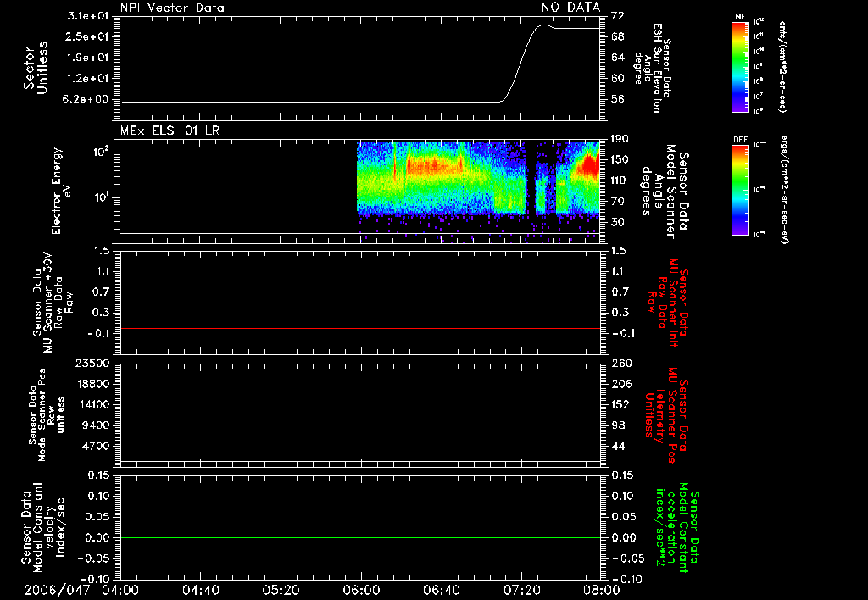Image resolution: width=868 pixels, height=600 pixels.
Task: Click the '6.2e+00' sector axis value
Action: tap(86, 100)
